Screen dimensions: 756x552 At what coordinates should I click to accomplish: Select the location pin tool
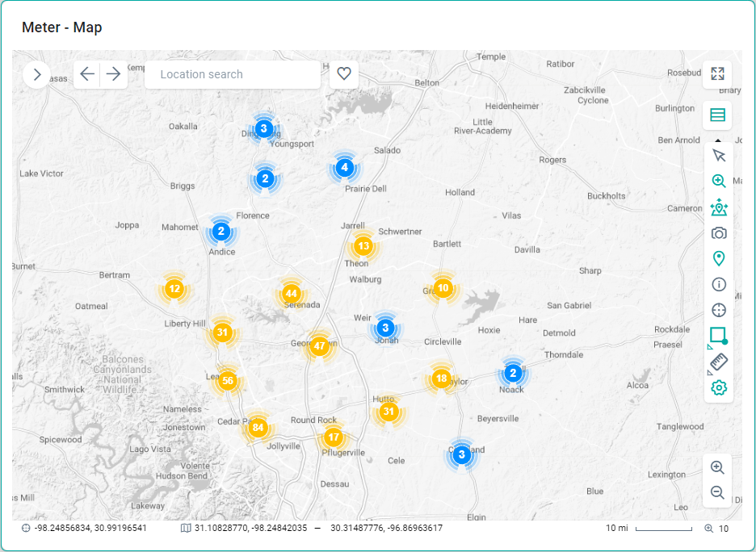click(x=719, y=259)
